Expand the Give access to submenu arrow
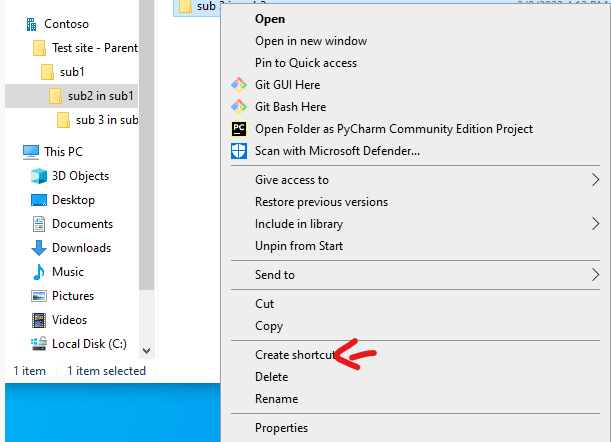 pos(595,180)
